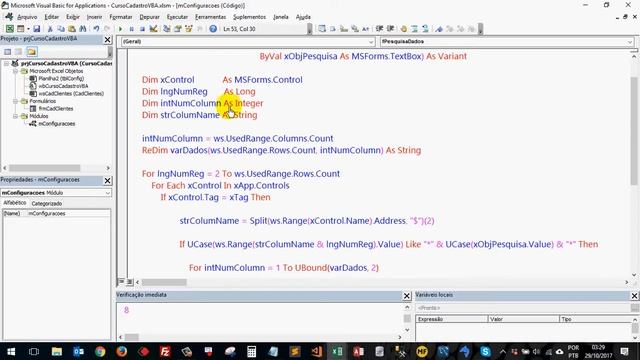Collapse the Módulos folder
The width and height of the screenshot is (640, 360).
click(x=16, y=116)
